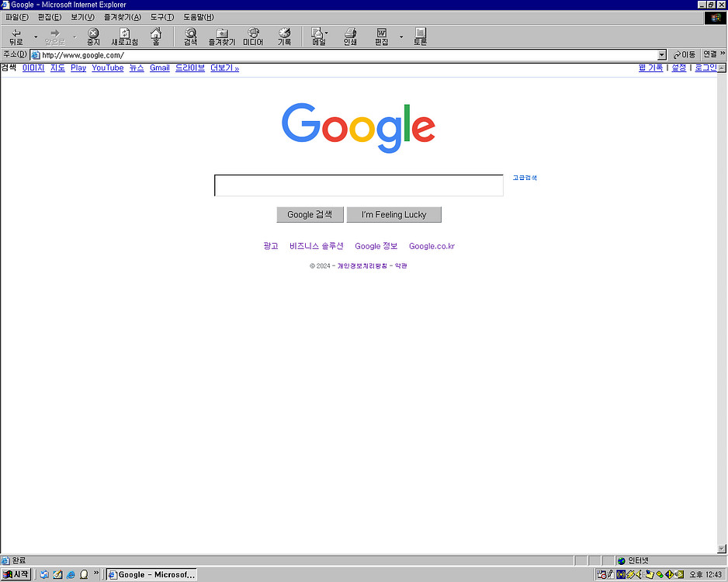Open the 약관 terms link
728x582 pixels.
(x=400, y=266)
